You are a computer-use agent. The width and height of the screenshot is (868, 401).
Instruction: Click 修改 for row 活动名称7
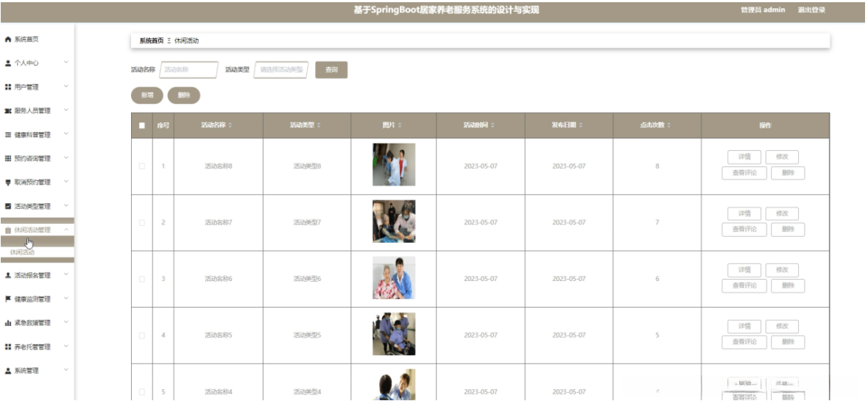point(782,213)
